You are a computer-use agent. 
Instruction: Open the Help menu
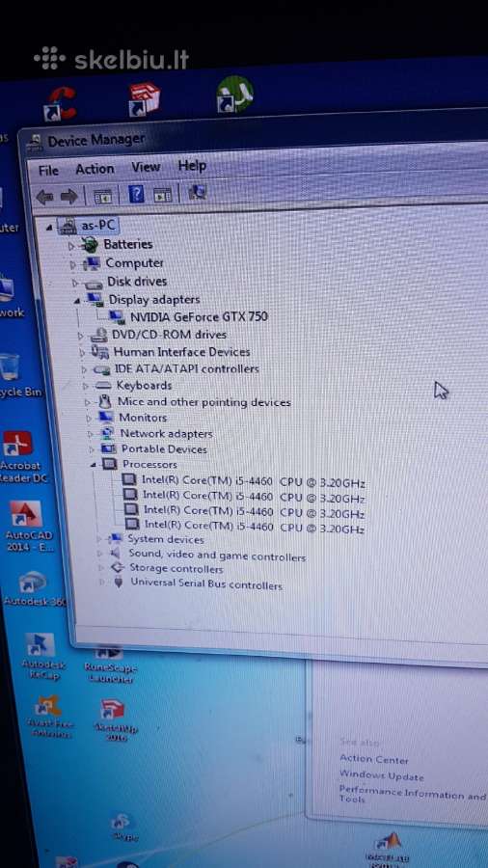[x=192, y=165]
